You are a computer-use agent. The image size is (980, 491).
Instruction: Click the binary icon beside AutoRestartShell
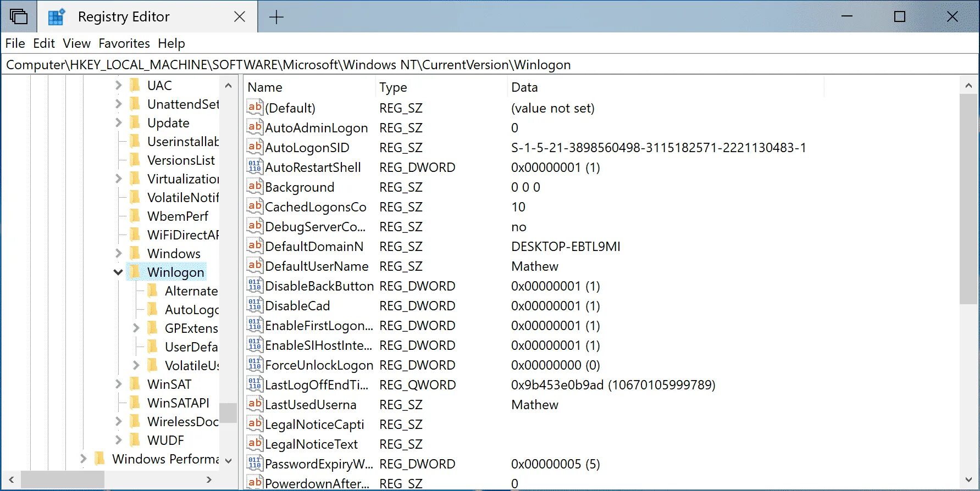(x=254, y=167)
